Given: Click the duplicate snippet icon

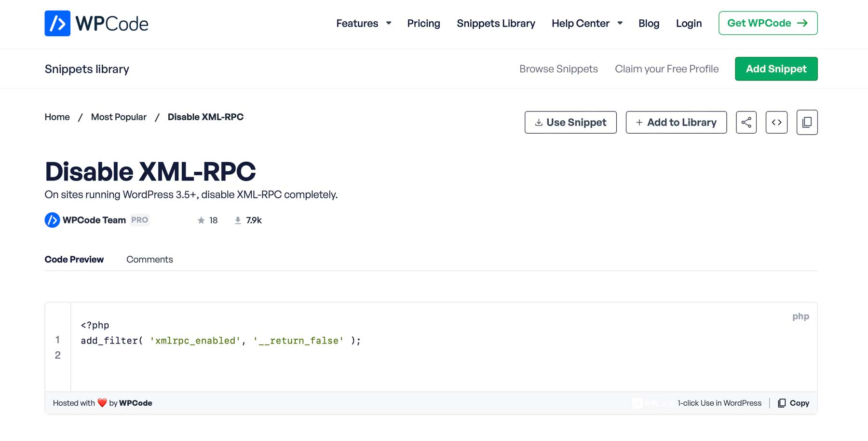Looking at the screenshot, I should (x=807, y=122).
